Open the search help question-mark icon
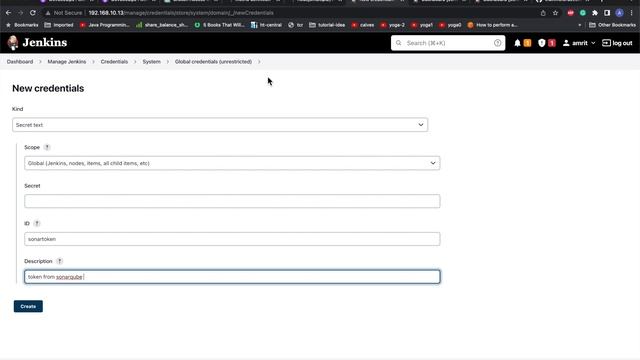This screenshot has width=640, height=360. [x=497, y=43]
